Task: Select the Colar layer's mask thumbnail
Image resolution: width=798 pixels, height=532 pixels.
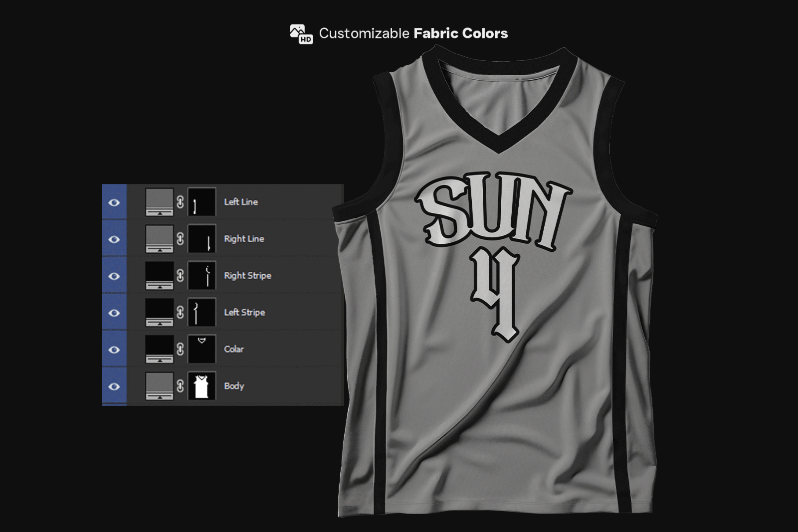Action: coord(201,349)
